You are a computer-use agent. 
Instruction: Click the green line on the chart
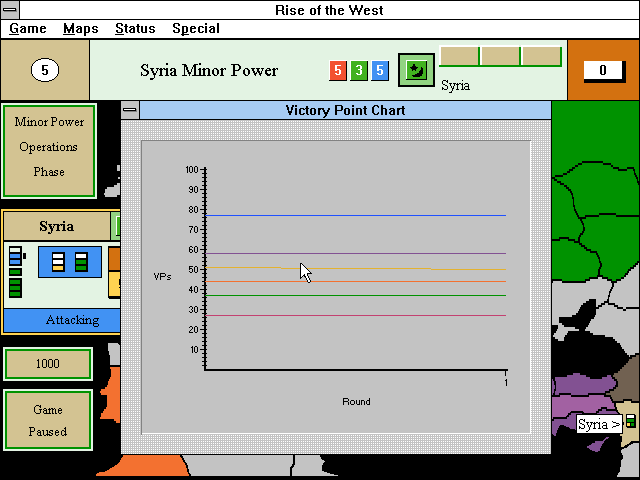click(356, 295)
